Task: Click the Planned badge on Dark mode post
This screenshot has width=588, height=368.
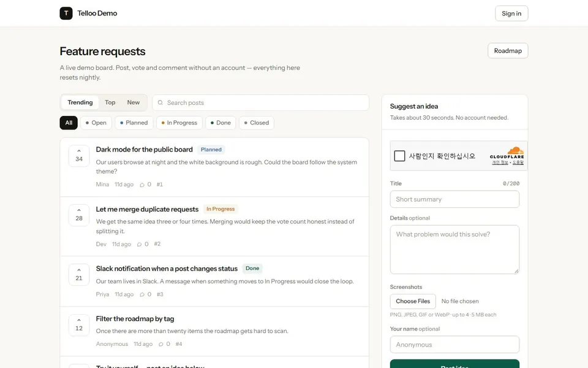Action: pos(211,150)
